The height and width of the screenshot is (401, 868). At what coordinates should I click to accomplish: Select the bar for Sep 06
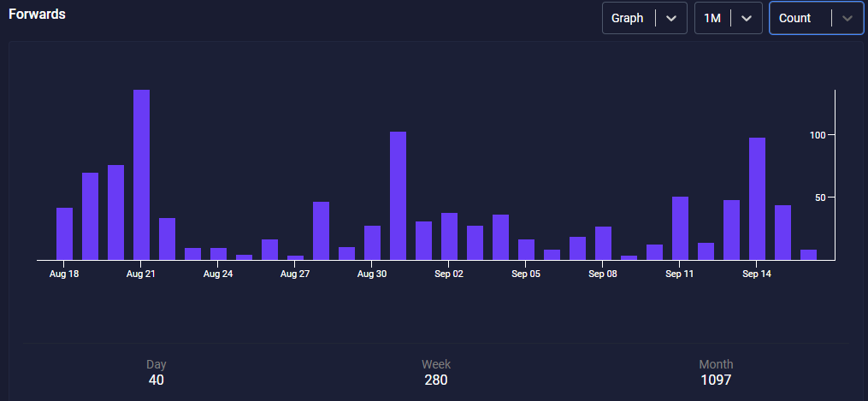click(552, 255)
